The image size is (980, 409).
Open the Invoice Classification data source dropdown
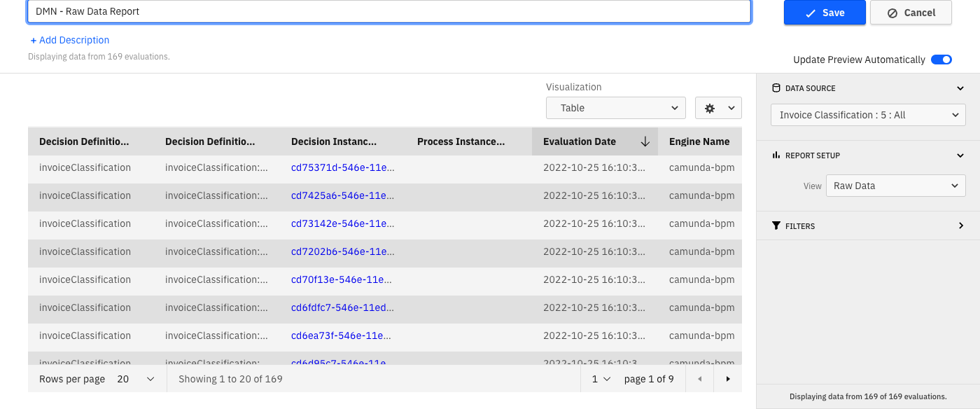pos(868,115)
